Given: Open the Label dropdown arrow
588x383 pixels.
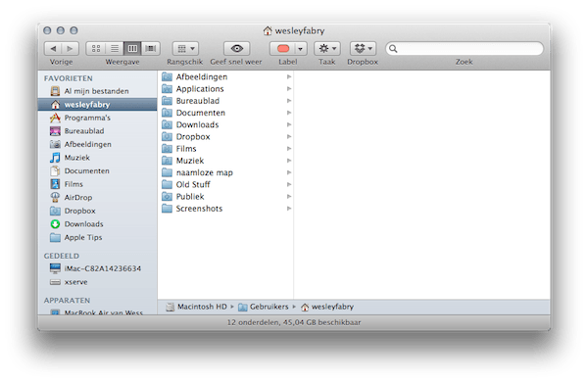Looking at the screenshot, I should (301, 48).
